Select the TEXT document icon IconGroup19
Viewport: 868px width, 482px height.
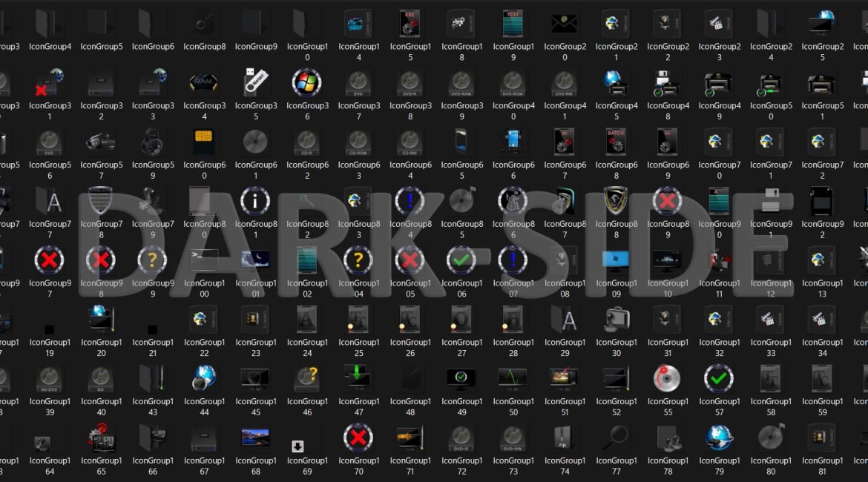(513, 24)
